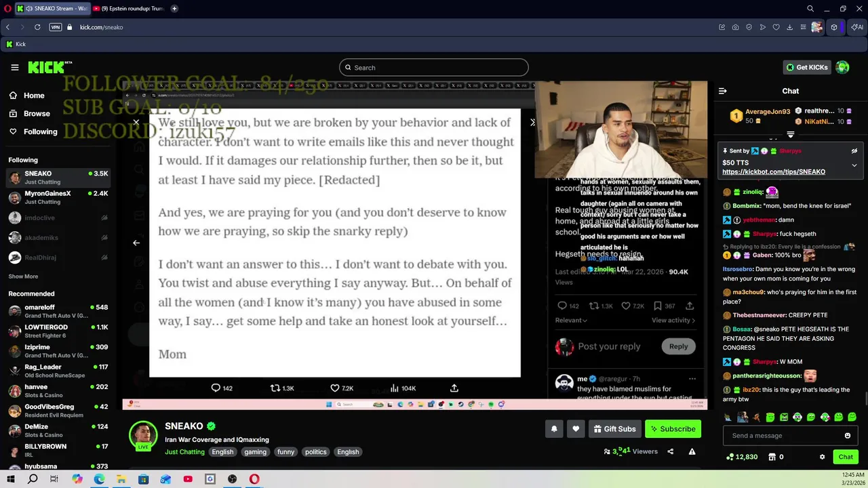
Task: Click the Get KICKs button
Action: pos(807,67)
